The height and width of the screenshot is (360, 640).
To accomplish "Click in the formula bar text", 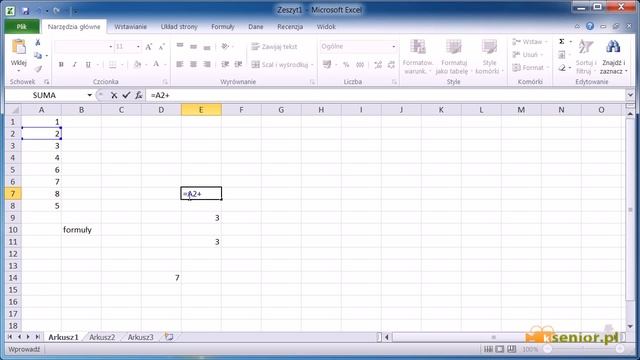I will click(x=160, y=95).
